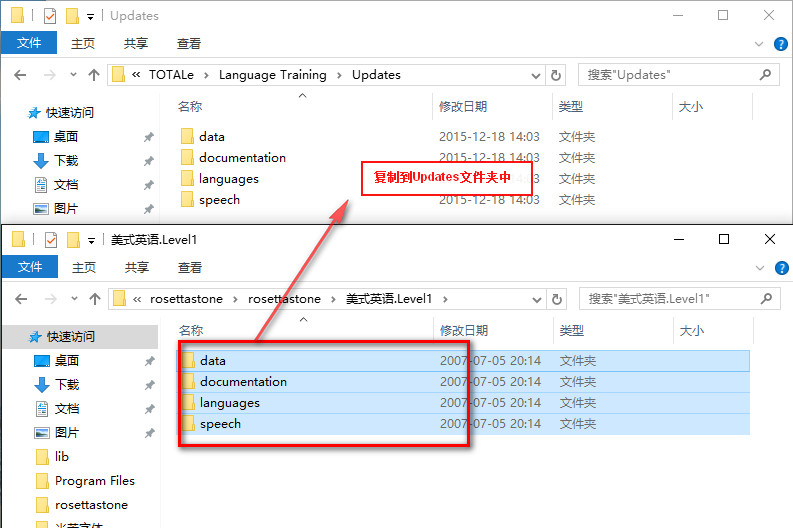Click the search magnifier icon in the Updates window
The height and width of the screenshot is (528, 793).
[x=766, y=75]
